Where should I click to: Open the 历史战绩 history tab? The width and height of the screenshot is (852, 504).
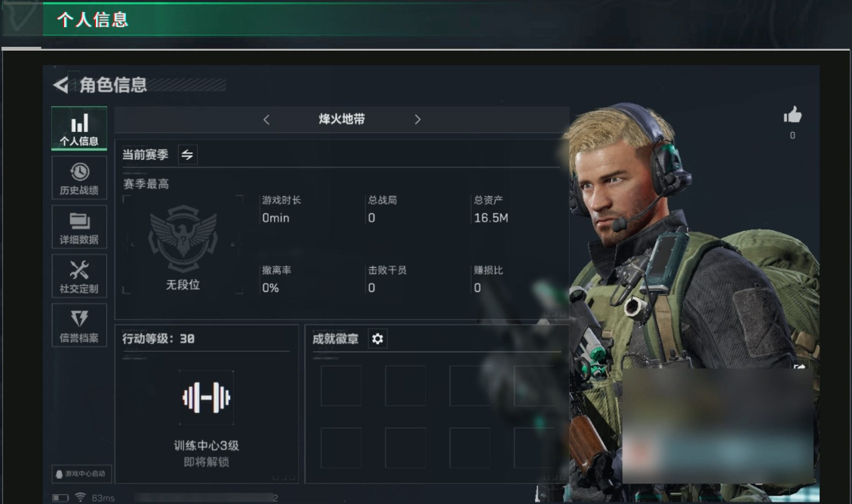(x=79, y=178)
